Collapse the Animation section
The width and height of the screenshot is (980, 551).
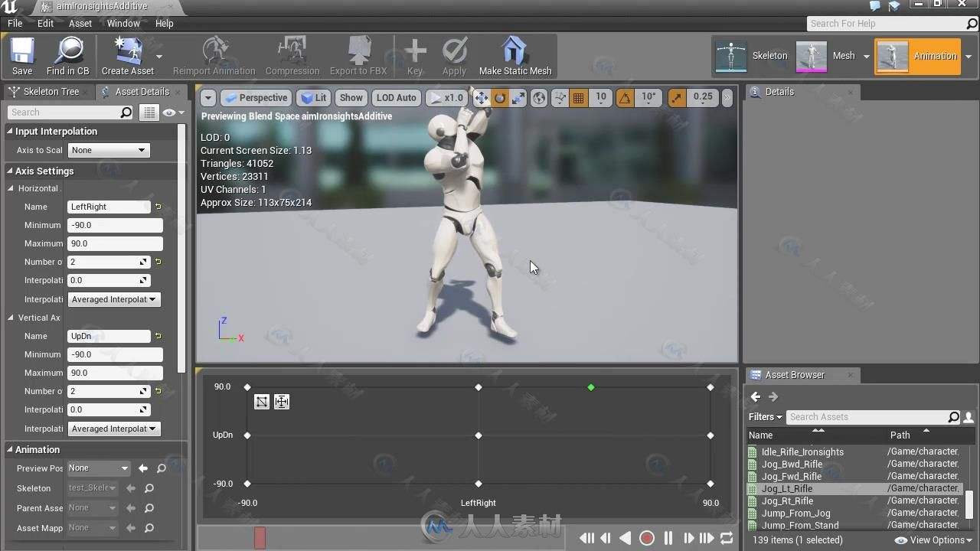(10, 450)
